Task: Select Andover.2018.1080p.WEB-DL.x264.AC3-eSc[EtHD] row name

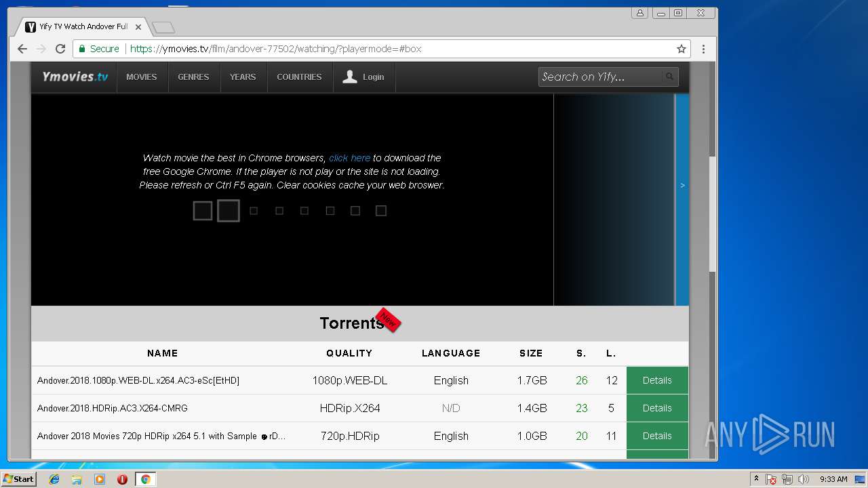Action: point(138,380)
